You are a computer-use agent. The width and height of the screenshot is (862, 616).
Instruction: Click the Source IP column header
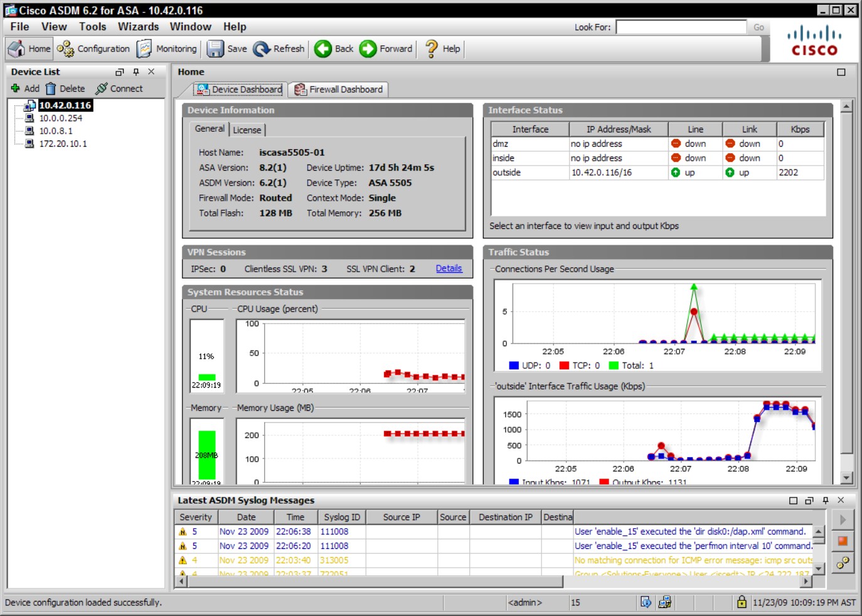coord(402,518)
